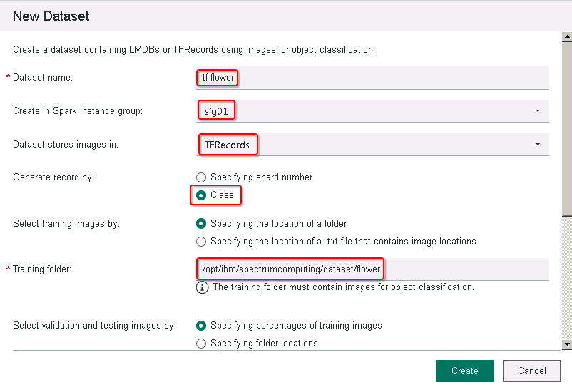This screenshot has height=392, width=572.
Task: Click the scrollbar down arrow
Action: point(567,344)
